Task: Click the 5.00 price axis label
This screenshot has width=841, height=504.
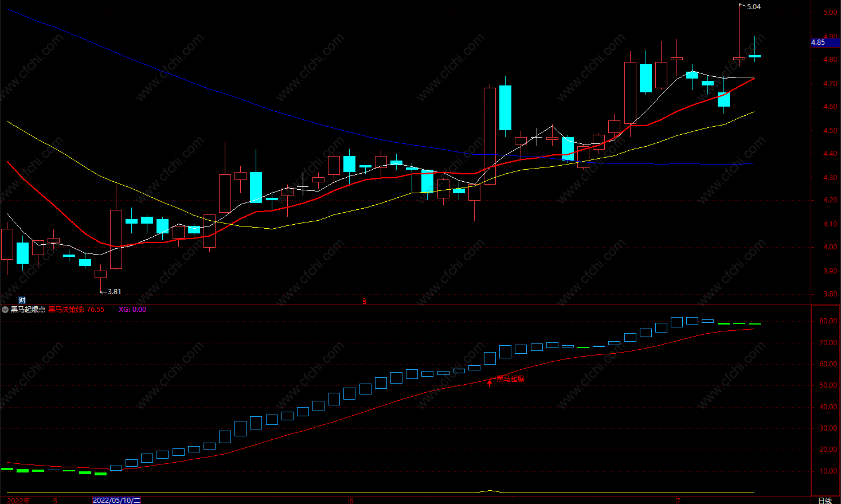Action: (830, 13)
